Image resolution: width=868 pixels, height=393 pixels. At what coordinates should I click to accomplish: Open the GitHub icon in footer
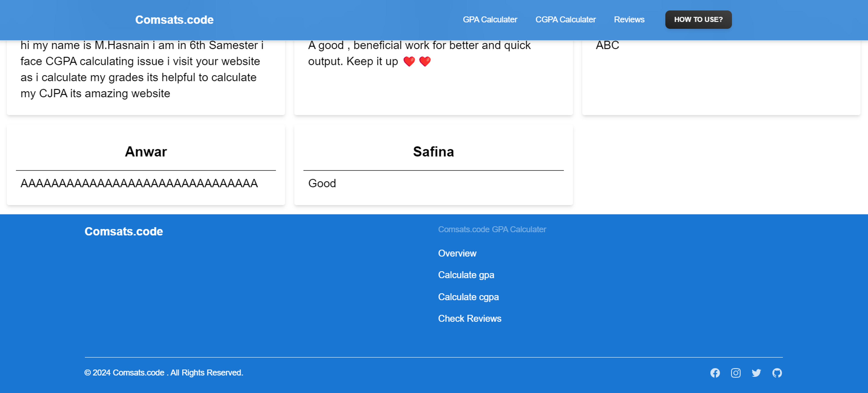777,373
